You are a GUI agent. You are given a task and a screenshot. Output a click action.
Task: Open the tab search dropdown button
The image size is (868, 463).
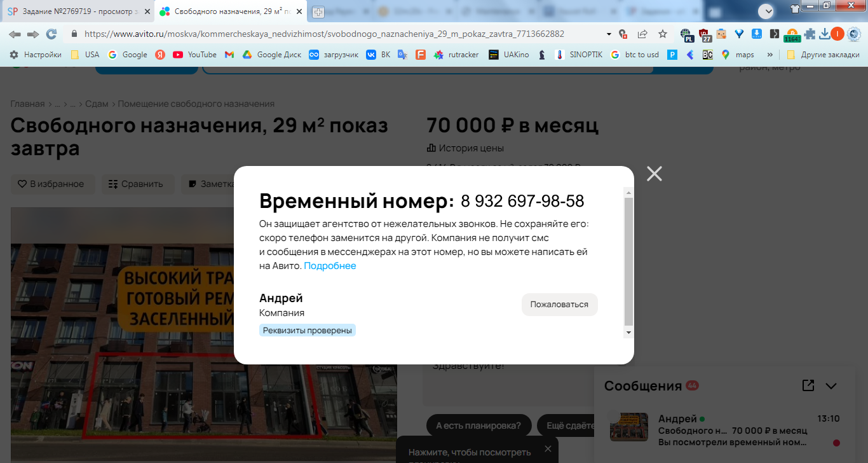pyautogui.click(x=767, y=11)
